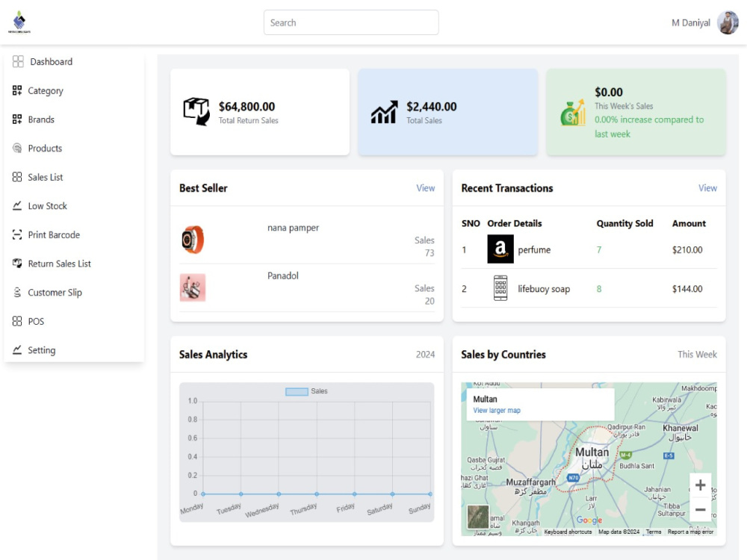Click Report a map error link
The height and width of the screenshot is (560, 747).
[x=690, y=532]
